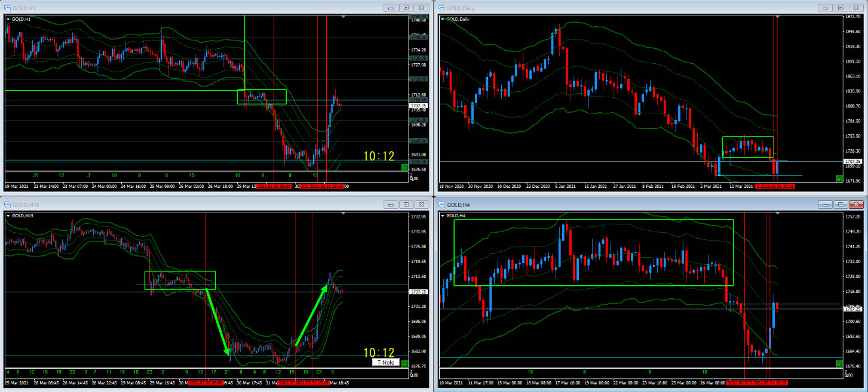Click the 2021.03.30 09:00 date marker in H1
The height and width of the screenshot is (392, 868).
coord(273,186)
